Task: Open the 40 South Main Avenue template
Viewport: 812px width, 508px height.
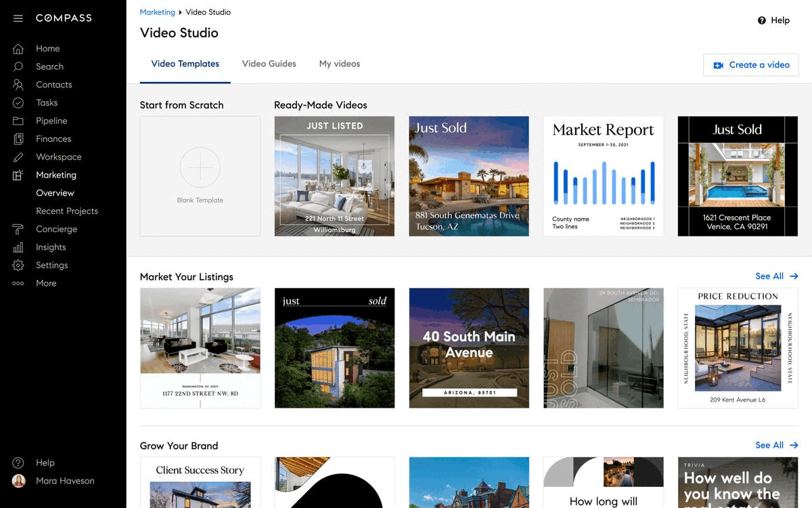Action: [469, 348]
